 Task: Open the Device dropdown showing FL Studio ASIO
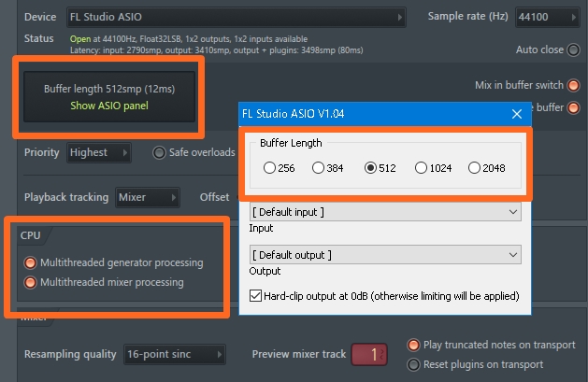[237, 17]
